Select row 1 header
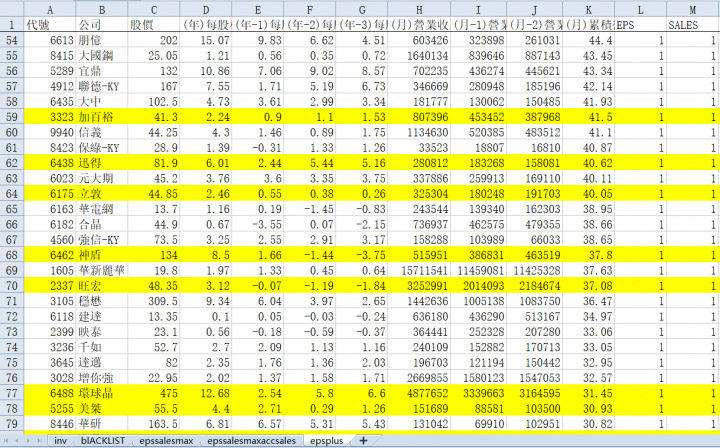 pos(11,25)
